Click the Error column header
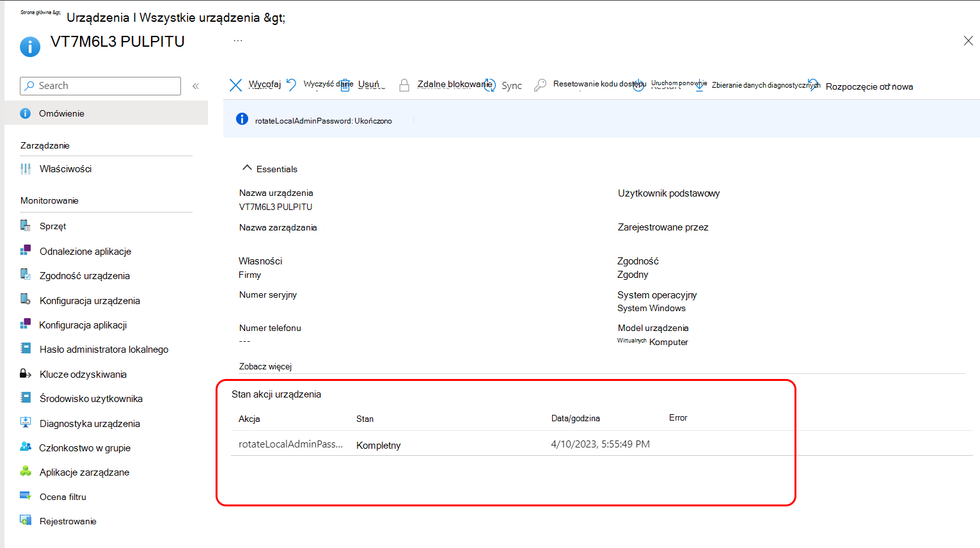980x548 pixels. click(x=678, y=417)
